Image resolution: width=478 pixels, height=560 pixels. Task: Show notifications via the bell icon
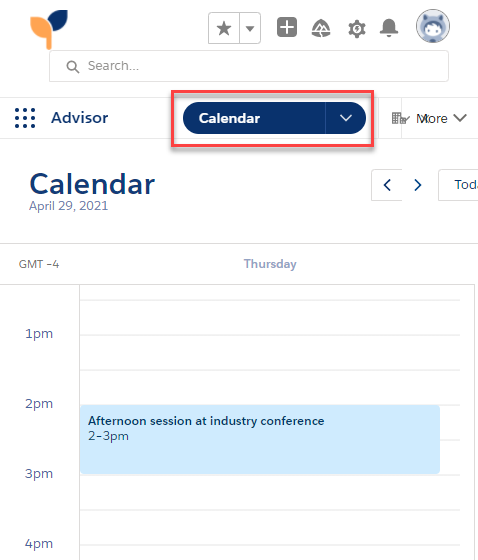pyautogui.click(x=389, y=28)
